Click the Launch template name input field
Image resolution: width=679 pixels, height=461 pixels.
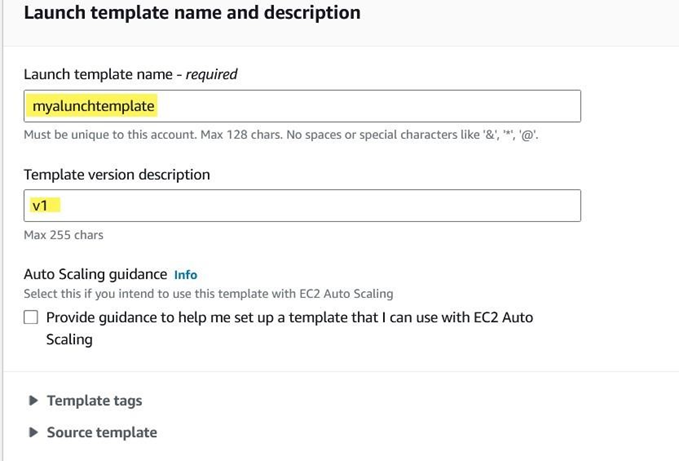coord(302,106)
